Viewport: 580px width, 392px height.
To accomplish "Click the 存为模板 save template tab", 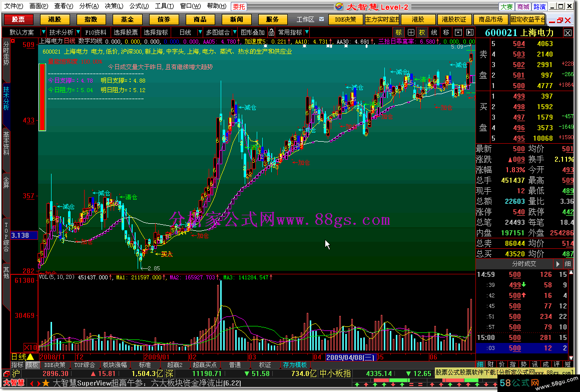I will [x=295, y=365].
